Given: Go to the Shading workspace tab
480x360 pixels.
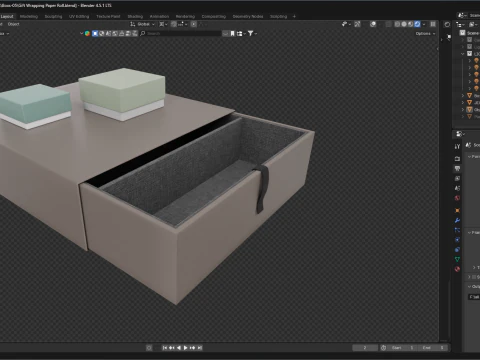Looking at the screenshot, I should click(135, 16).
